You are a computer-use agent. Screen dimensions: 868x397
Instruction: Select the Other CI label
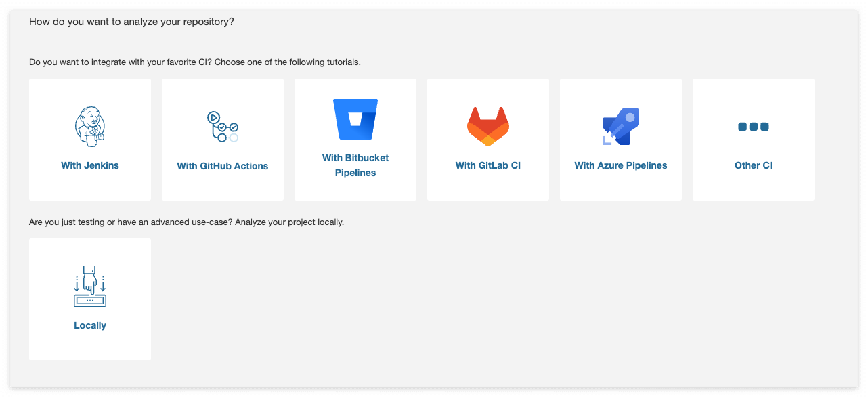[x=754, y=165]
